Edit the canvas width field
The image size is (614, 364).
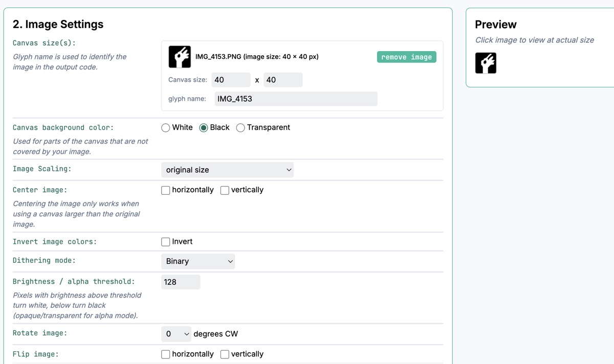(231, 80)
